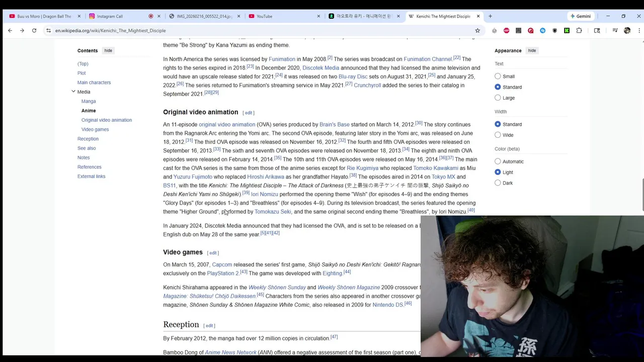This screenshot has width=644, height=362.
Task: Jump to Manga subsection in Contents
Action: (x=89, y=101)
